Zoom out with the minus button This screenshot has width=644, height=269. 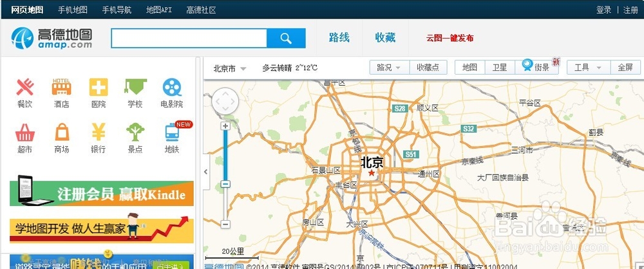225,224
